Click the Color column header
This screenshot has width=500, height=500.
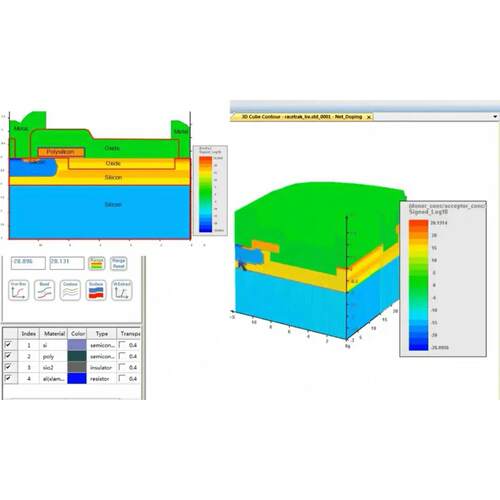tap(77, 333)
